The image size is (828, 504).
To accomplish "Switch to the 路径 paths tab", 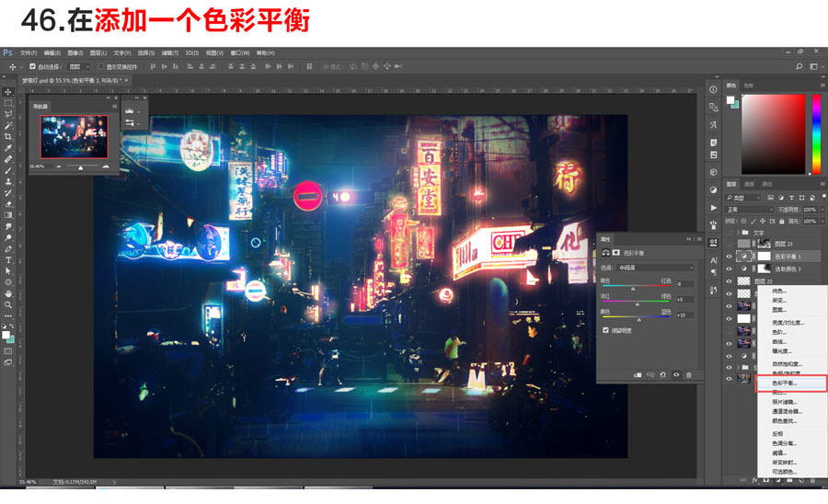I will [x=766, y=184].
